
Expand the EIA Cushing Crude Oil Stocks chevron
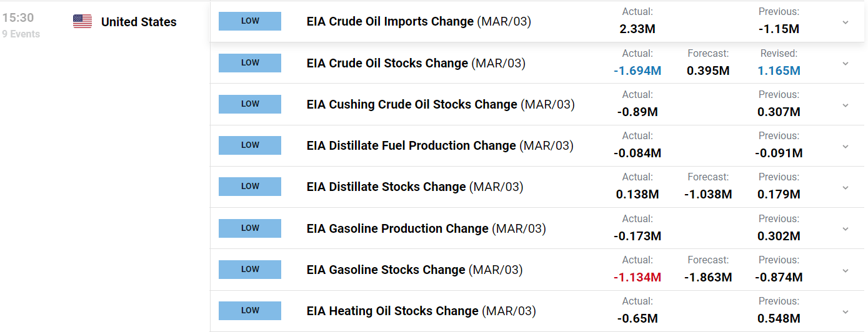pos(846,105)
